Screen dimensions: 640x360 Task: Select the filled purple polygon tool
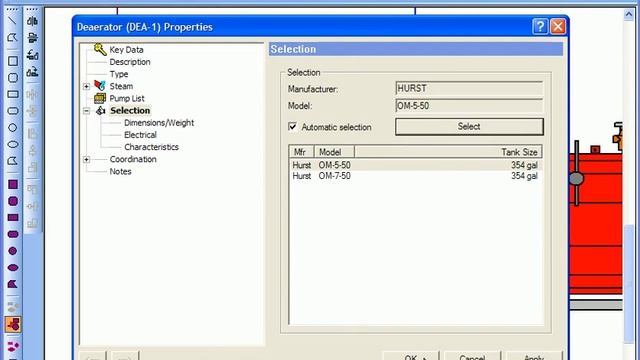click(x=13, y=284)
